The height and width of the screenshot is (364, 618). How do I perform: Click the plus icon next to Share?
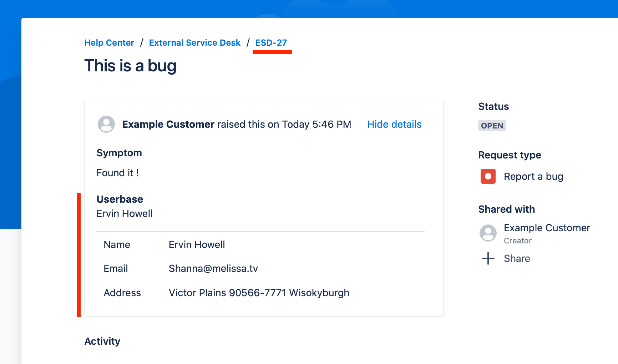click(488, 258)
